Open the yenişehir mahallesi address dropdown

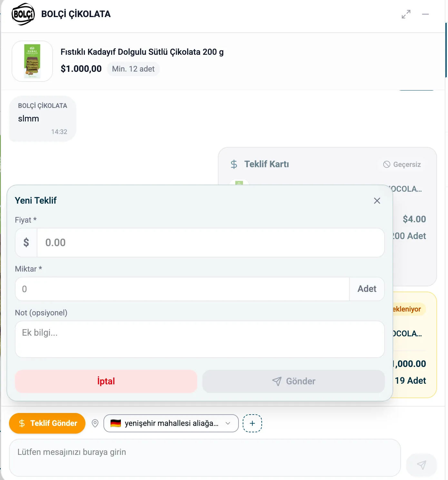click(171, 423)
